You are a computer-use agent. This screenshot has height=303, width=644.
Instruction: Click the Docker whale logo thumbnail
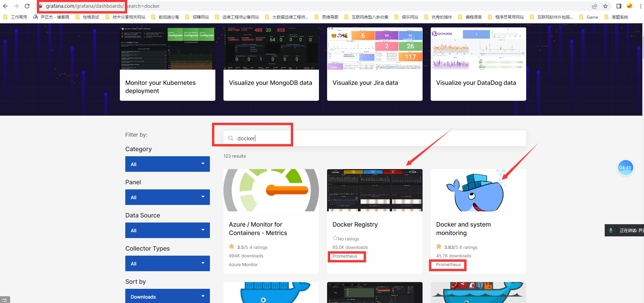[478, 190]
